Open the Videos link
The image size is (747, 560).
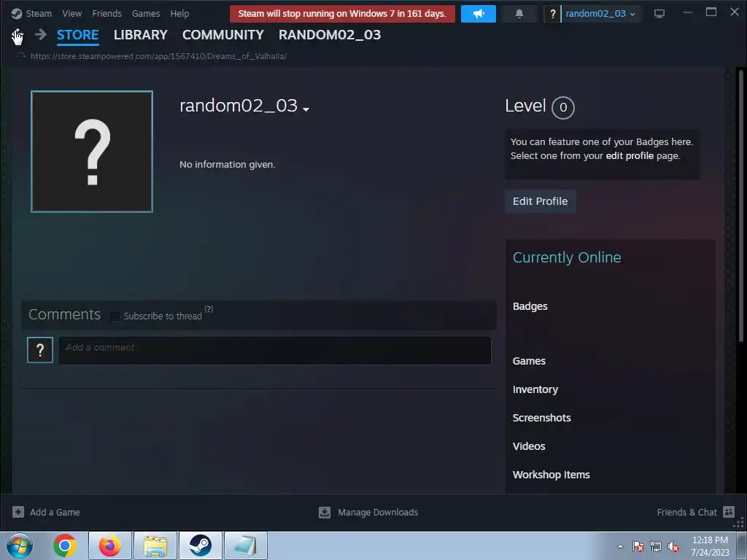click(529, 446)
